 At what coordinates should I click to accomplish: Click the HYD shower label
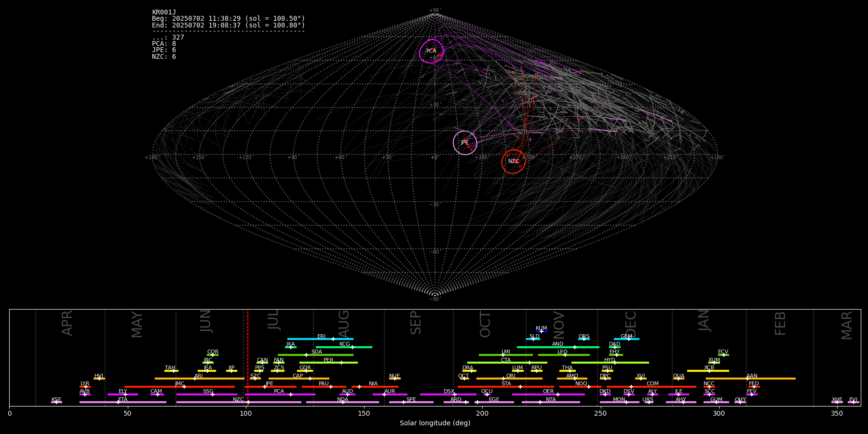[610, 360]
